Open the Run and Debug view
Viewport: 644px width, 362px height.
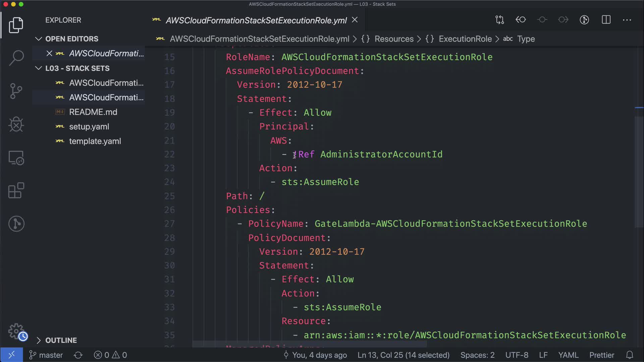click(x=16, y=124)
